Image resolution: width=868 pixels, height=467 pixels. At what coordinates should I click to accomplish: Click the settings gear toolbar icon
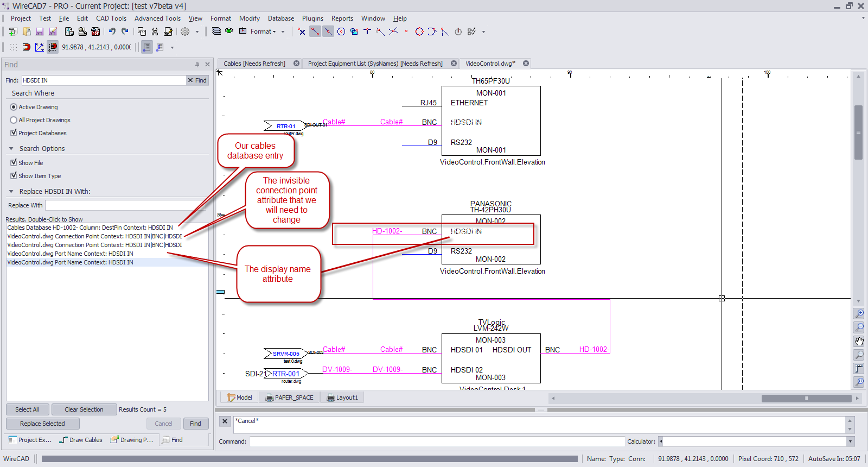pos(185,31)
